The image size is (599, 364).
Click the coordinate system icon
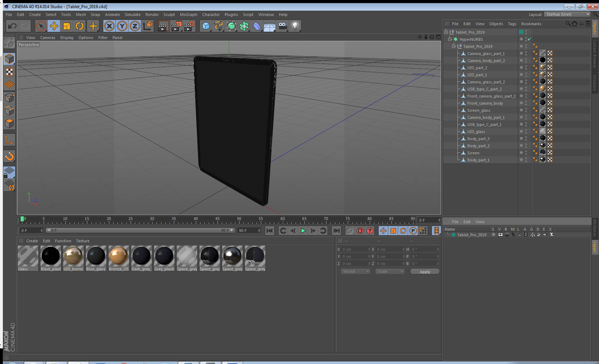[x=148, y=26]
